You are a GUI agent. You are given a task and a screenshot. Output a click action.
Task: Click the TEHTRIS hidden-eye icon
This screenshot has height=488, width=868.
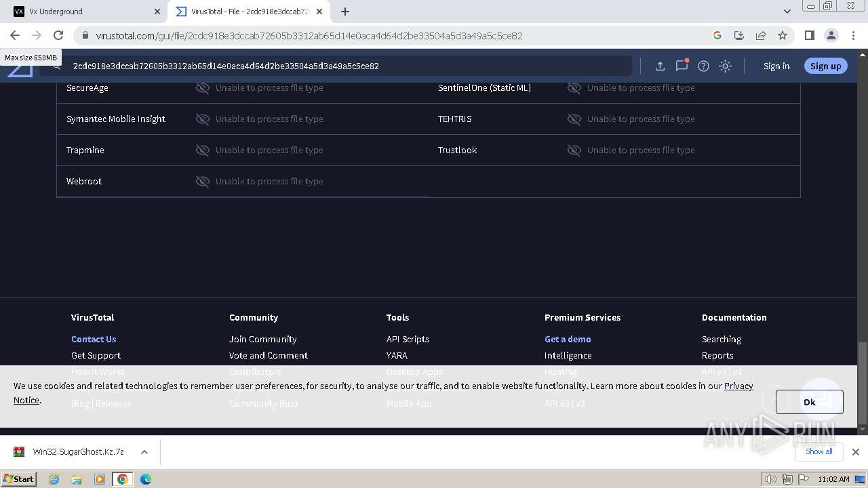[574, 119]
